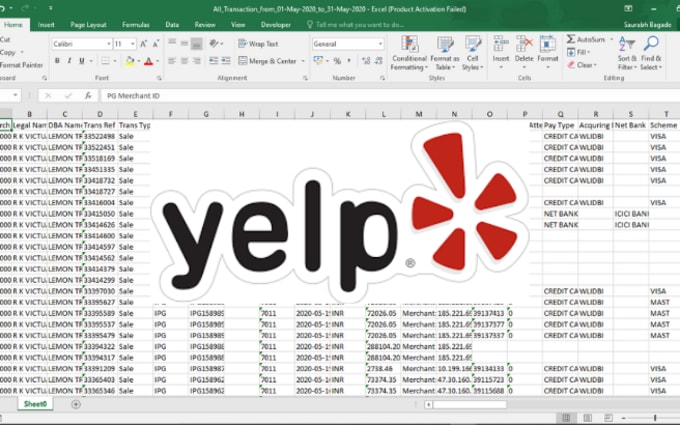Apply Accounting Number Format
680x425 pixels.
[x=318, y=61]
